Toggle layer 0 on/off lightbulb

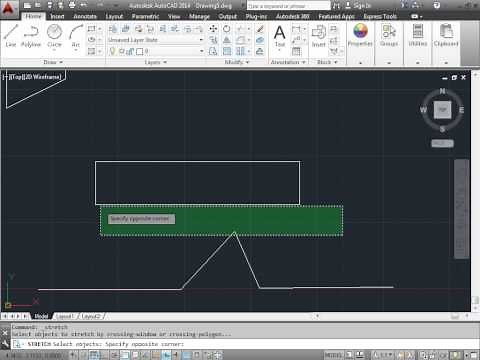pos(113,51)
